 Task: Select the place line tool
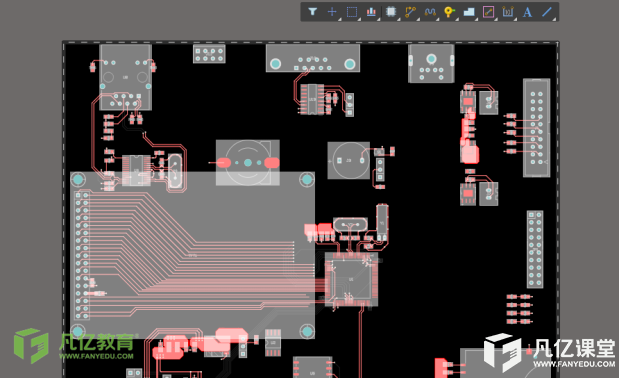547,12
